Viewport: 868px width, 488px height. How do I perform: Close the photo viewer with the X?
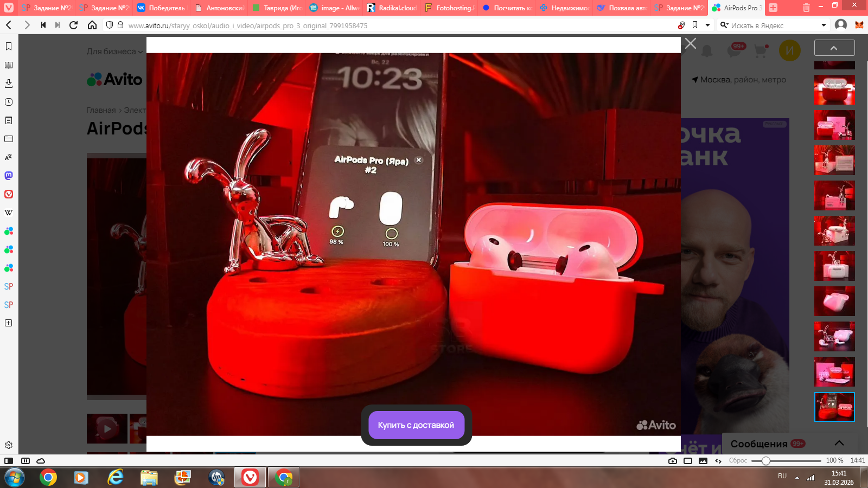click(691, 43)
